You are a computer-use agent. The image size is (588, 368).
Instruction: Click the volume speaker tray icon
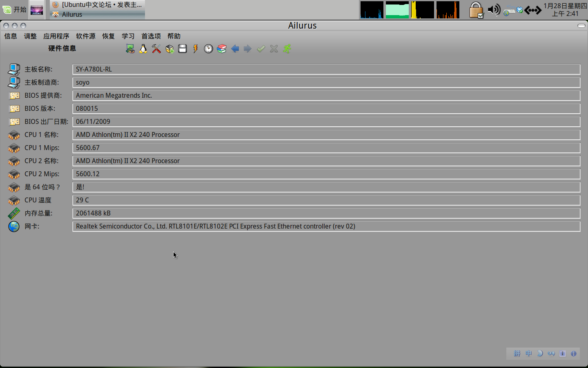coord(494,9)
